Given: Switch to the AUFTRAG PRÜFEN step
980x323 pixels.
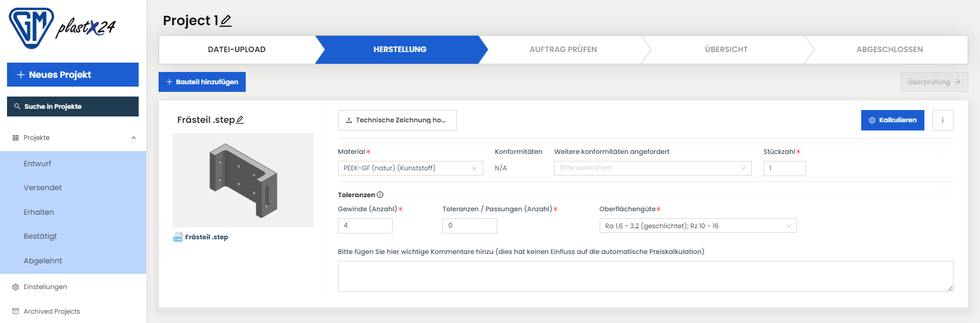Looking at the screenshot, I should (563, 50).
